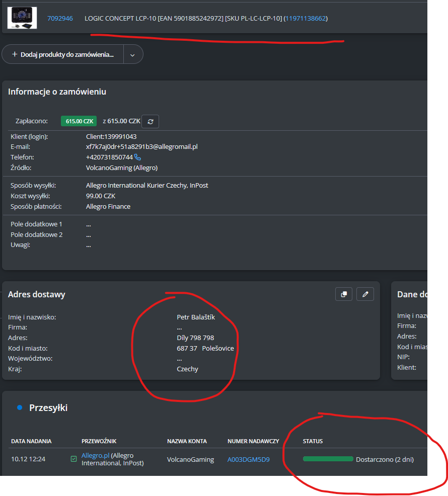448x496 pixels.
Task: Open the Allegro.pl carrier link
Action: tap(95, 455)
